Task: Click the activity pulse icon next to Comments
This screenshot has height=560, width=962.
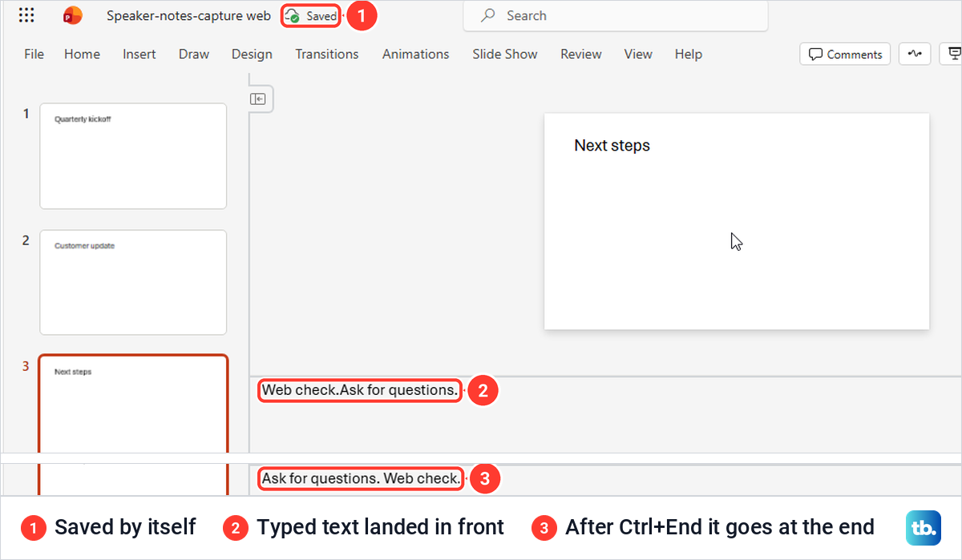Action: (915, 54)
